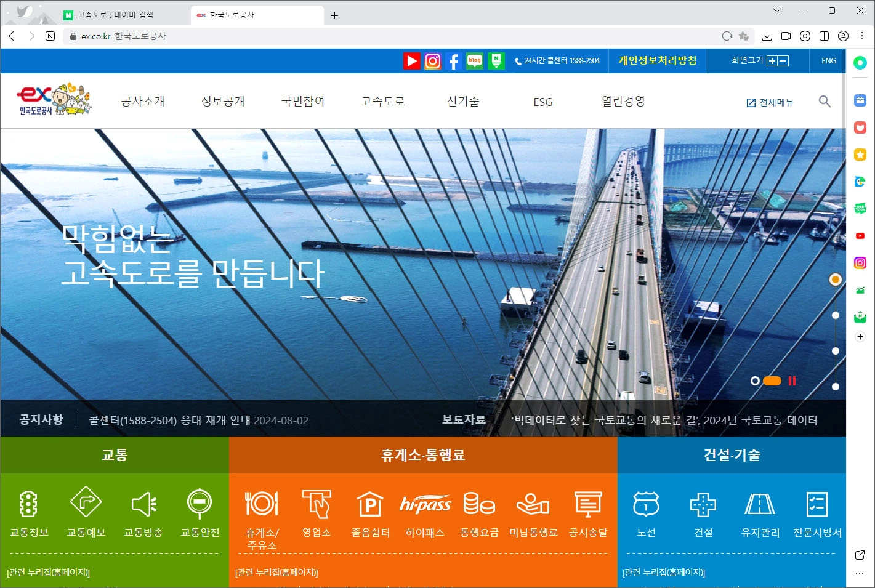Open the 고속도로 navigation menu
This screenshot has width=875, height=588.
coord(382,101)
